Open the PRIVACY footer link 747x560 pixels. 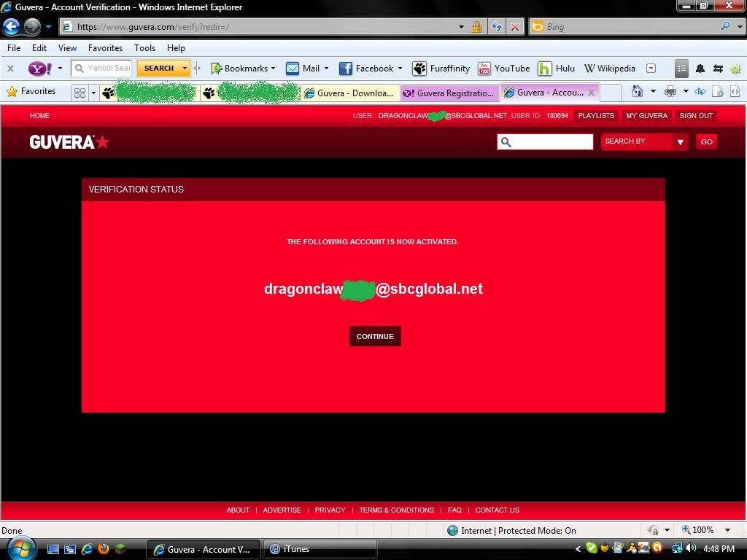click(330, 510)
